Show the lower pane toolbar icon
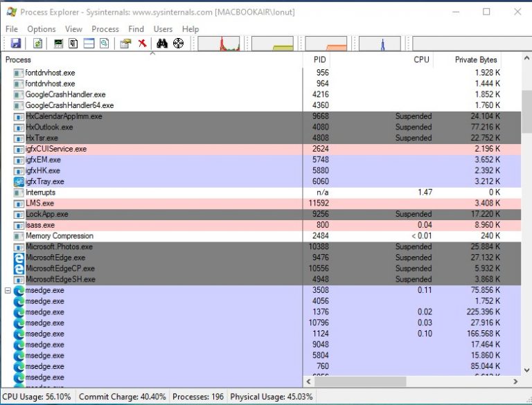 89,44
